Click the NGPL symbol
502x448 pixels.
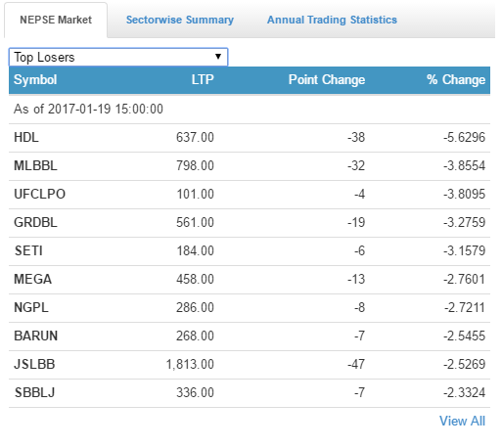[x=31, y=307]
